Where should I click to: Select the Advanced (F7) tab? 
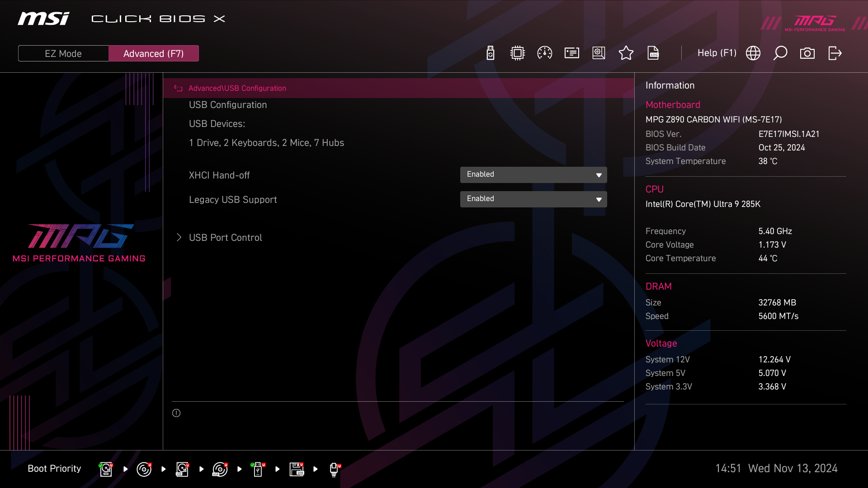[154, 53]
